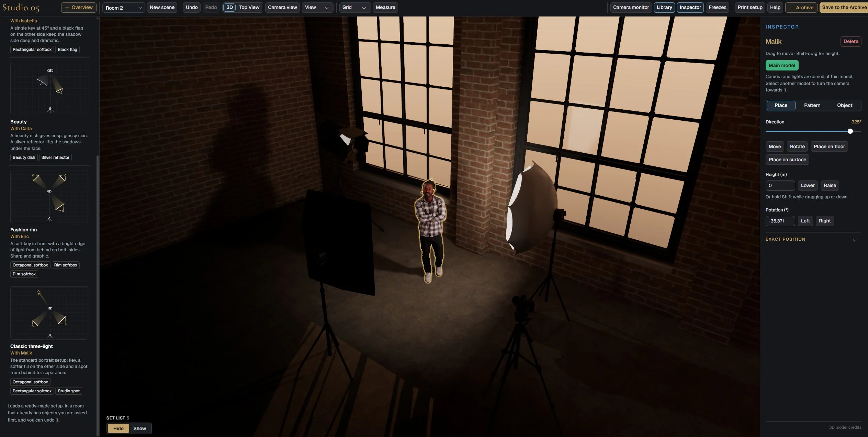
Task: Select the Place tab
Action: 781,106
